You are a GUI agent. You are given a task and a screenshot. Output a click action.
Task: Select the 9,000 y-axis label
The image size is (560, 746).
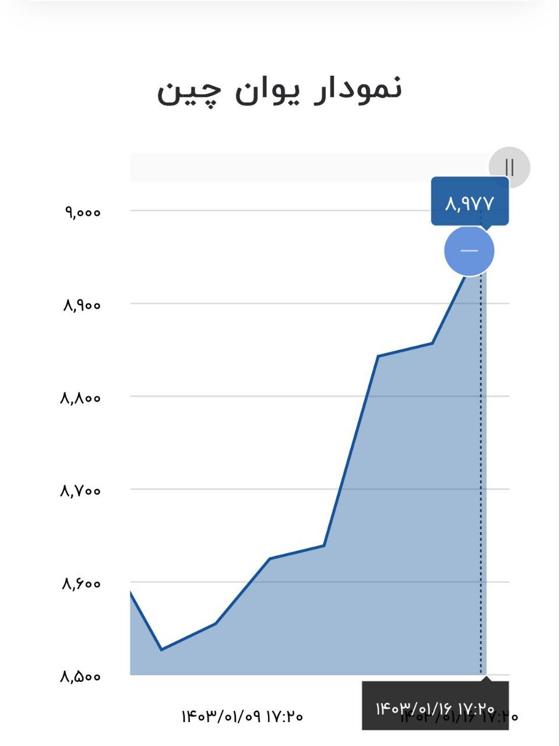tap(82, 212)
